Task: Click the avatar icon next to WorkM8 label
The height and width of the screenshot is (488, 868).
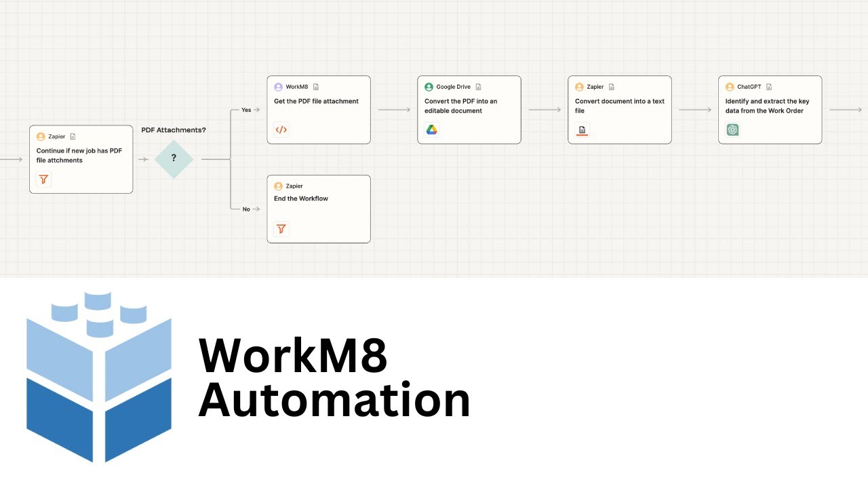Action: click(278, 87)
